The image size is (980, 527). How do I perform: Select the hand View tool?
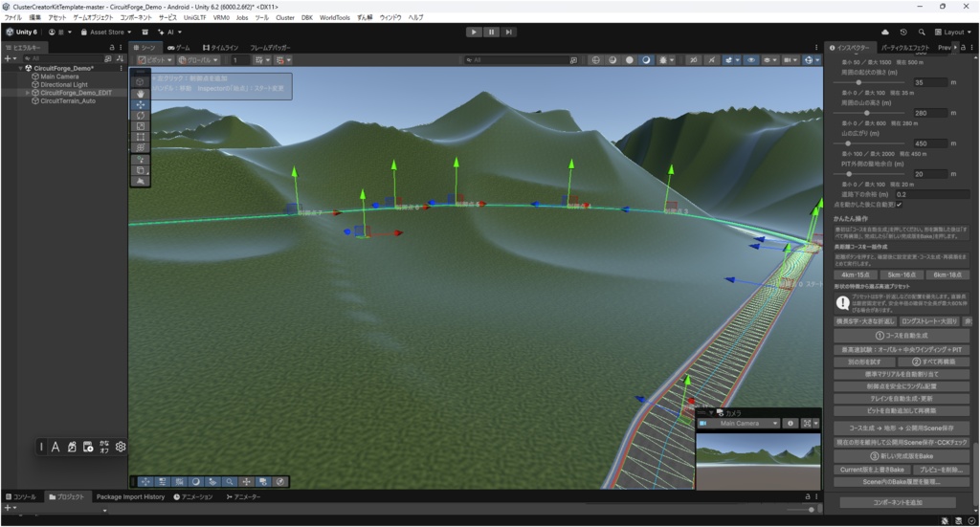click(140, 94)
